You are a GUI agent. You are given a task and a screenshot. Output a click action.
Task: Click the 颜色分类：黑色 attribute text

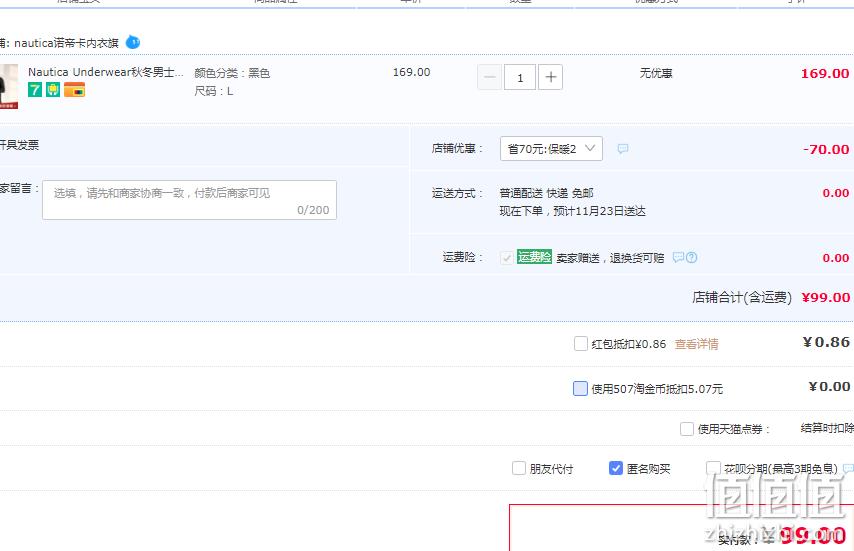coord(232,73)
